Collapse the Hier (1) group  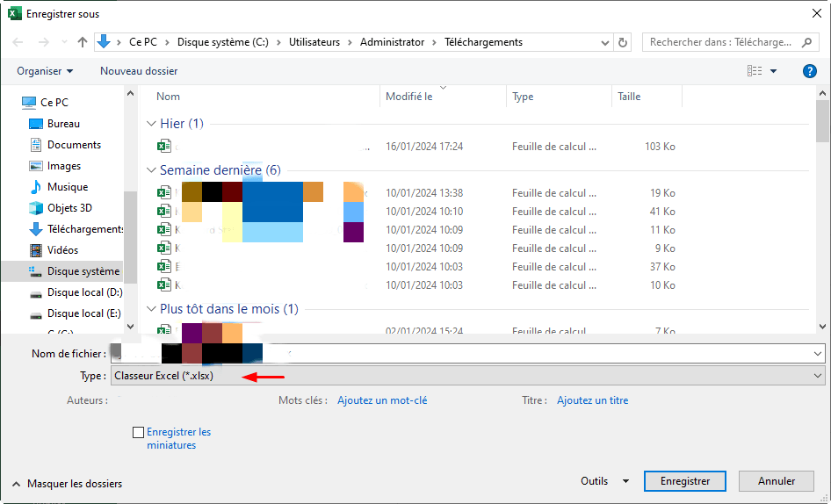tap(151, 124)
